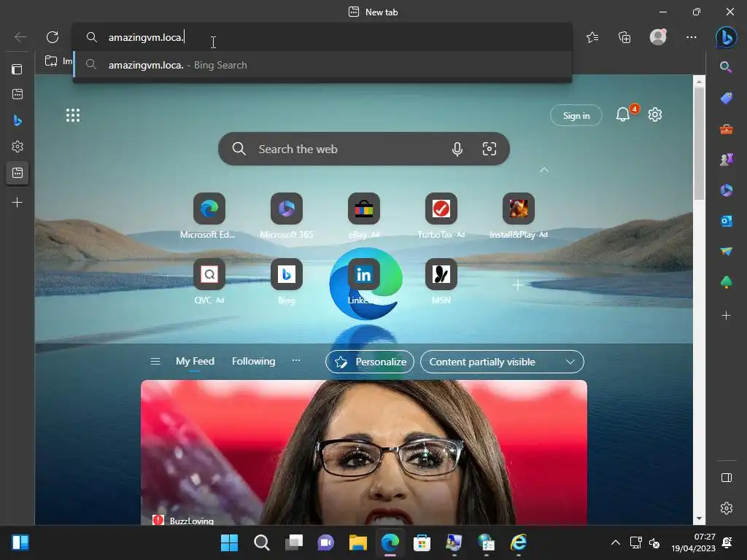Click the Sign in button
Screen dimensions: 747x560
(576, 116)
